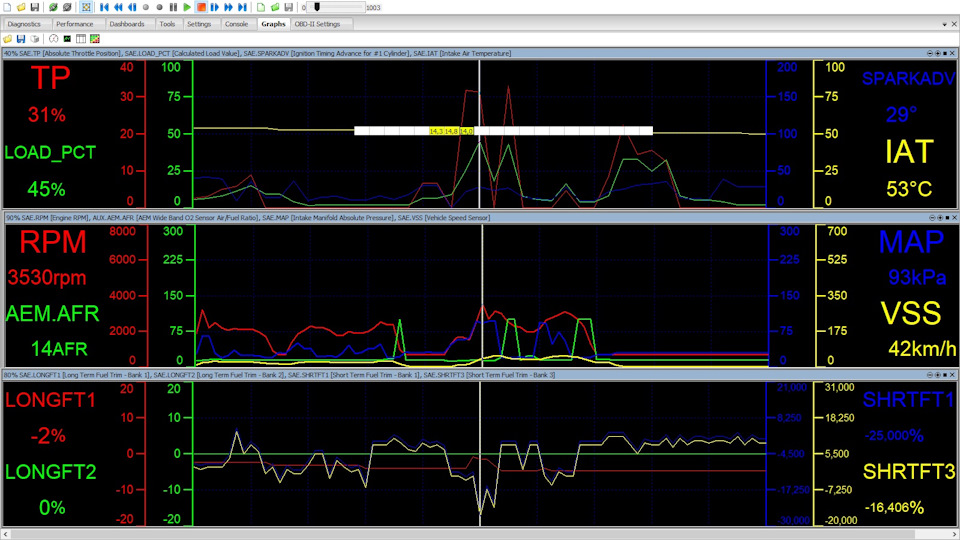Viewport: 960px width, 540px height.
Task: Start playback with green play button
Action: pyautogui.click(x=187, y=7)
